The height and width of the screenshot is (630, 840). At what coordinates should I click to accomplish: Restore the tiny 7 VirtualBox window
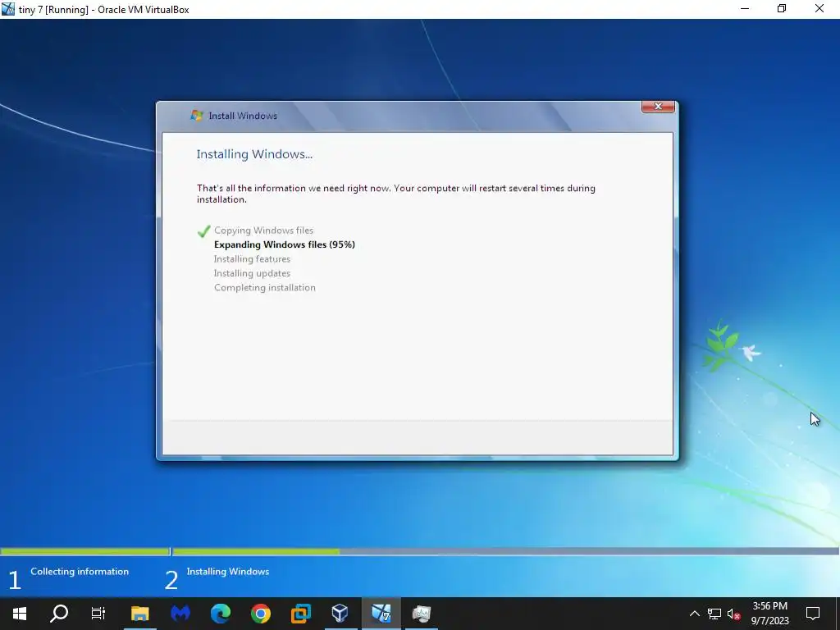click(x=782, y=9)
